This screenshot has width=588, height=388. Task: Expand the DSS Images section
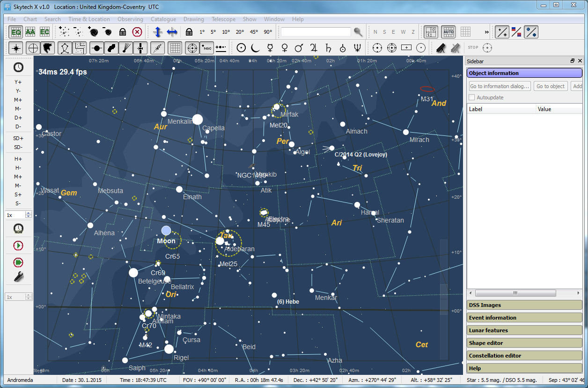[x=524, y=305]
